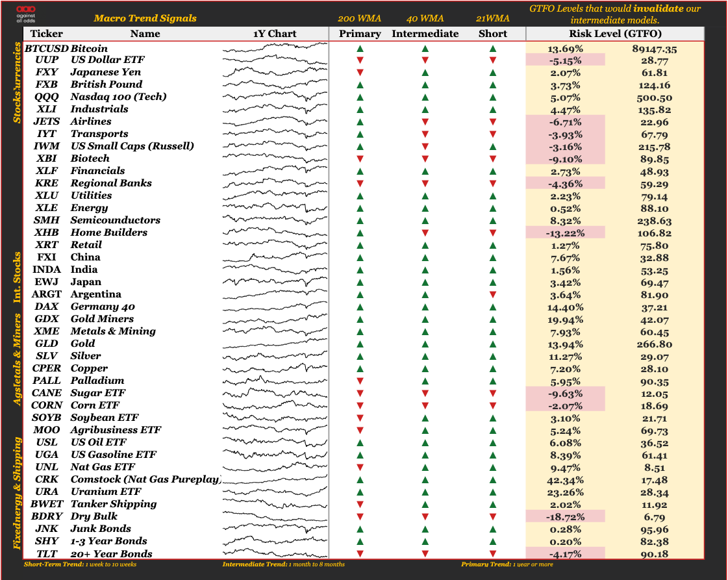Viewport: 728px width, 580px height.
Task: Click Soybean ETF's green Intermediate arrow
Action: (425, 418)
